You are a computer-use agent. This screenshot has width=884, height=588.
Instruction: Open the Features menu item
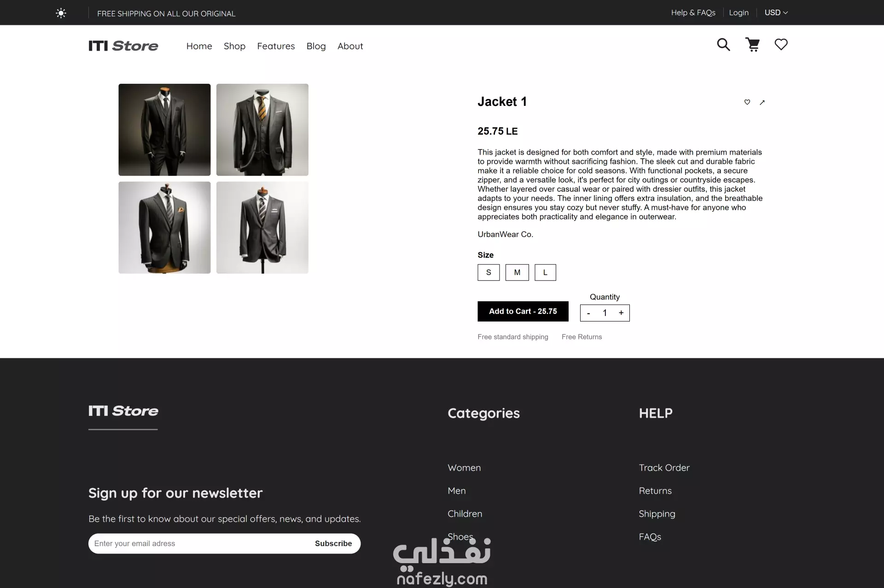coord(276,46)
